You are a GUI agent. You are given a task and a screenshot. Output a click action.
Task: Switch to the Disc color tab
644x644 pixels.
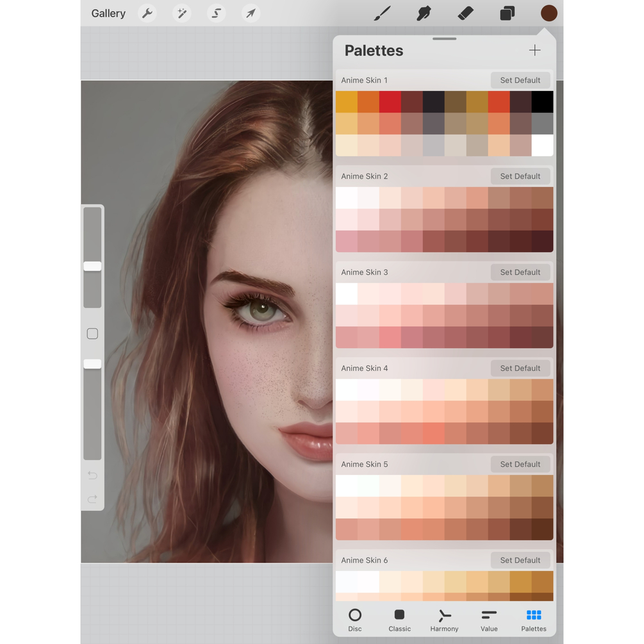(355, 620)
